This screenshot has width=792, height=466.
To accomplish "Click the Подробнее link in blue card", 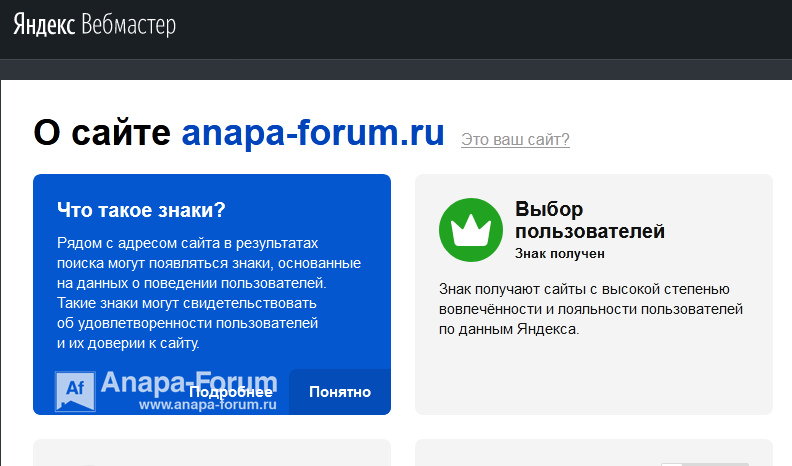I will pos(230,392).
